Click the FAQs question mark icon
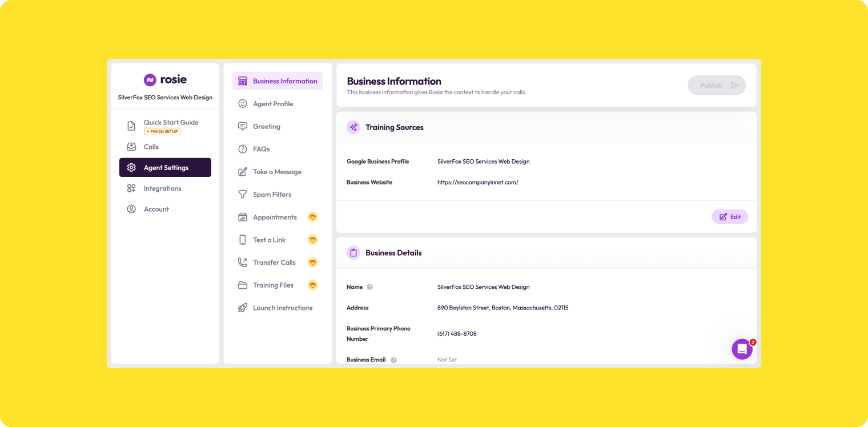Screen dimensions: 868x427 pos(243,149)
